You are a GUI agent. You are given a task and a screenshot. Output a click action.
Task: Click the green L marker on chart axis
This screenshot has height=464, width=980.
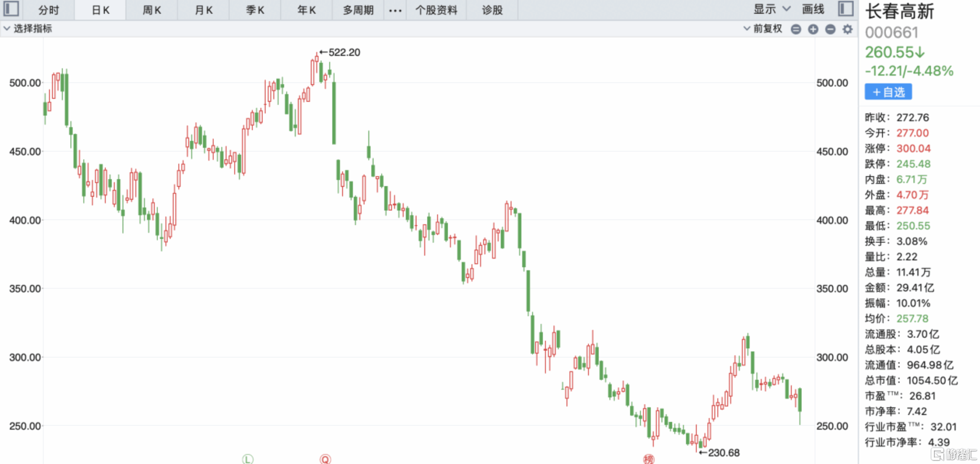(248, 459)
